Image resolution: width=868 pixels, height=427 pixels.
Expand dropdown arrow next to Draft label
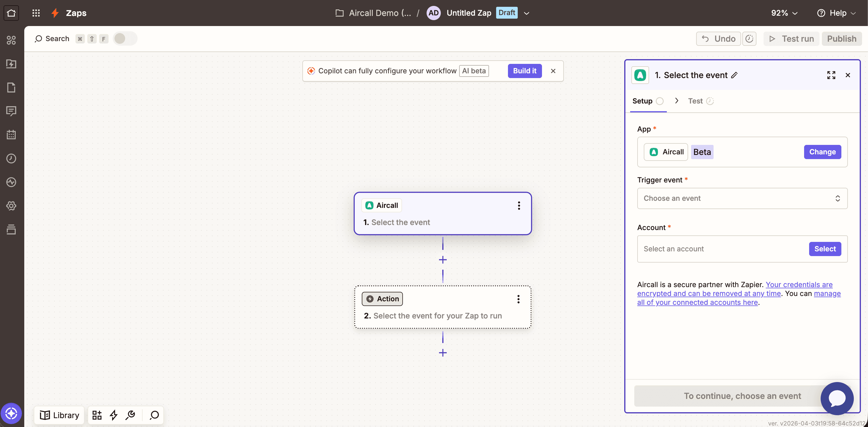(527, 13)
